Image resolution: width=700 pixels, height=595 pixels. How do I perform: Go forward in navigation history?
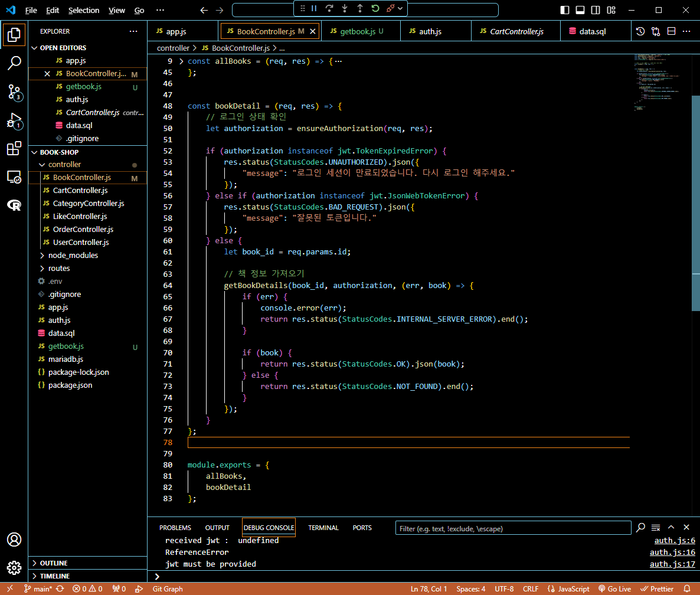click(219, 10)
